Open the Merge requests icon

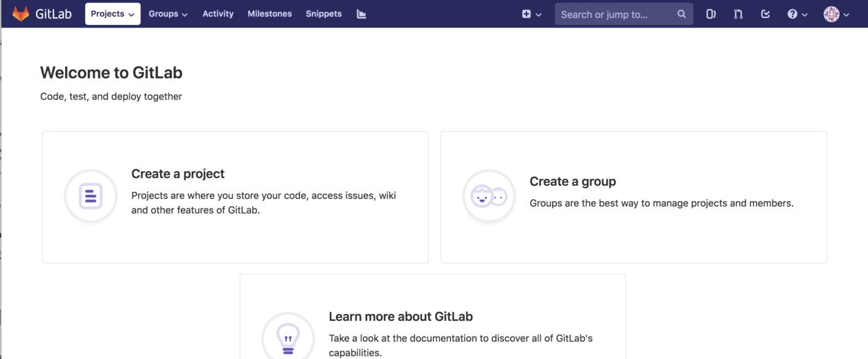[x=738, y=14]
